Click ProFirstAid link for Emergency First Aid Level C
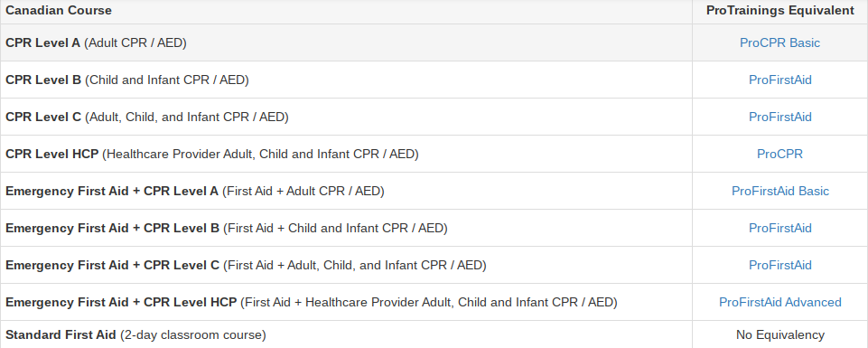This screenshot has height=348, width=868. tap(780, 266)
